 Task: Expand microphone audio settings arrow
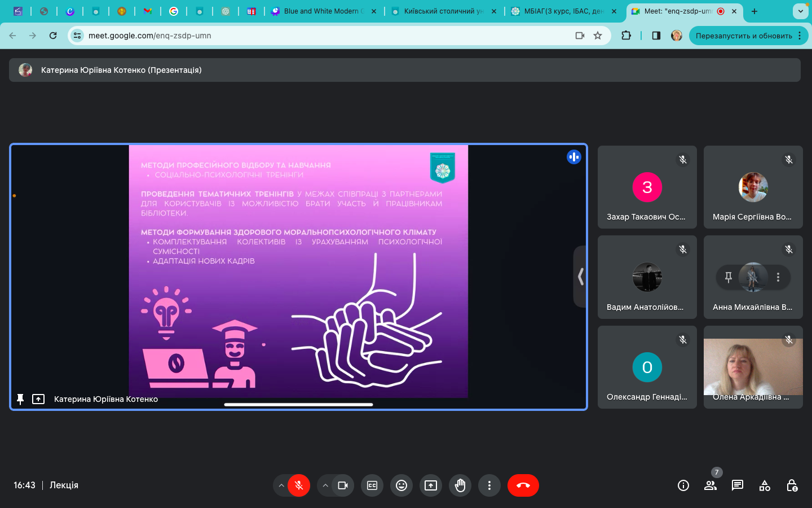[x=281, y=485]
